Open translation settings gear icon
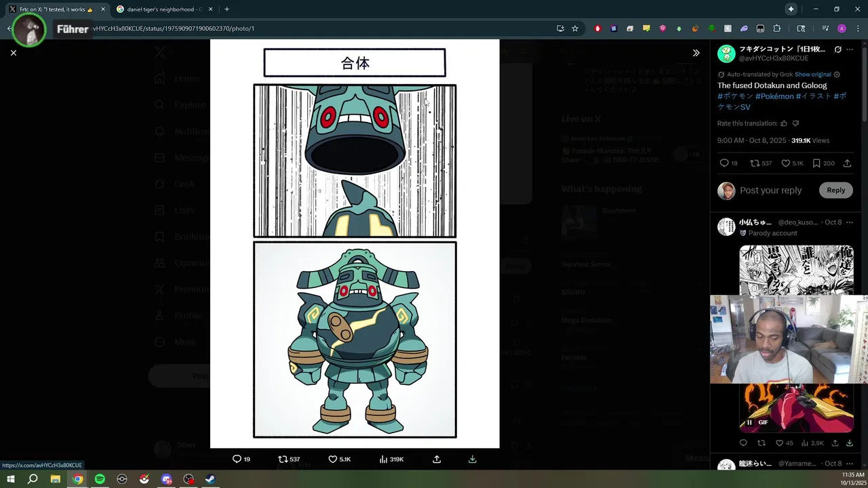This screenshot has height=488, width=868. [837, 75]
